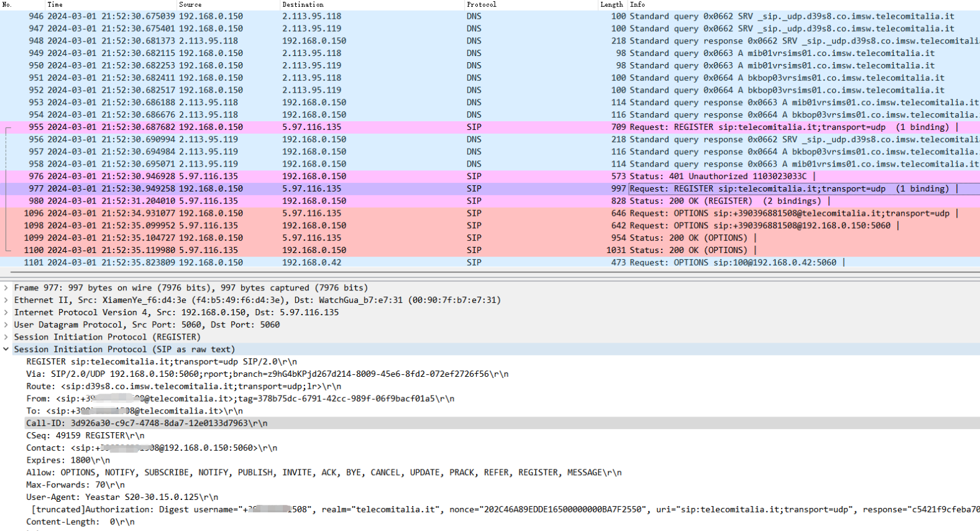
Task: Expand Session Initiation Protocol (REGISTER) node
Action: tap(6, 337)
